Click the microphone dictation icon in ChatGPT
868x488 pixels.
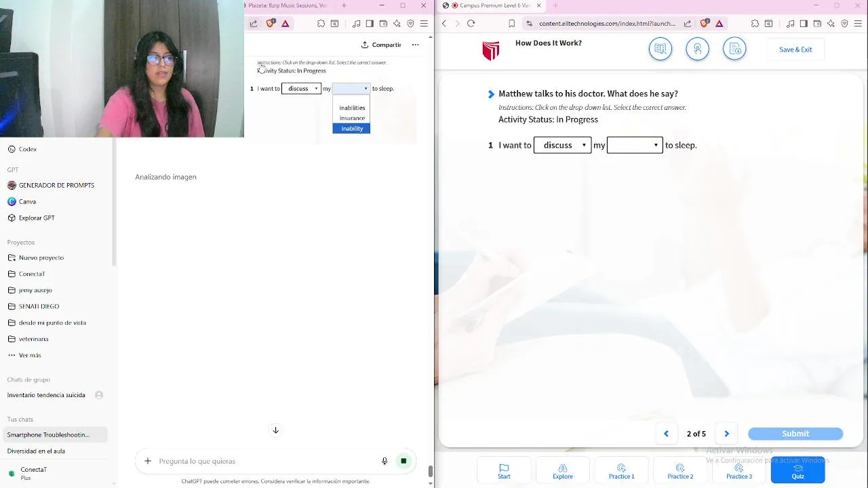[384, 461]
